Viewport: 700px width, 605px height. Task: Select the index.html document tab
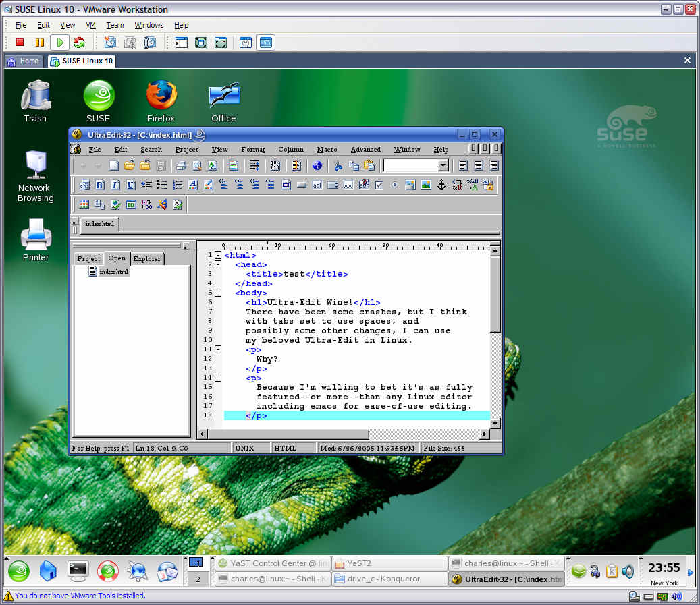tap(99, 224)
